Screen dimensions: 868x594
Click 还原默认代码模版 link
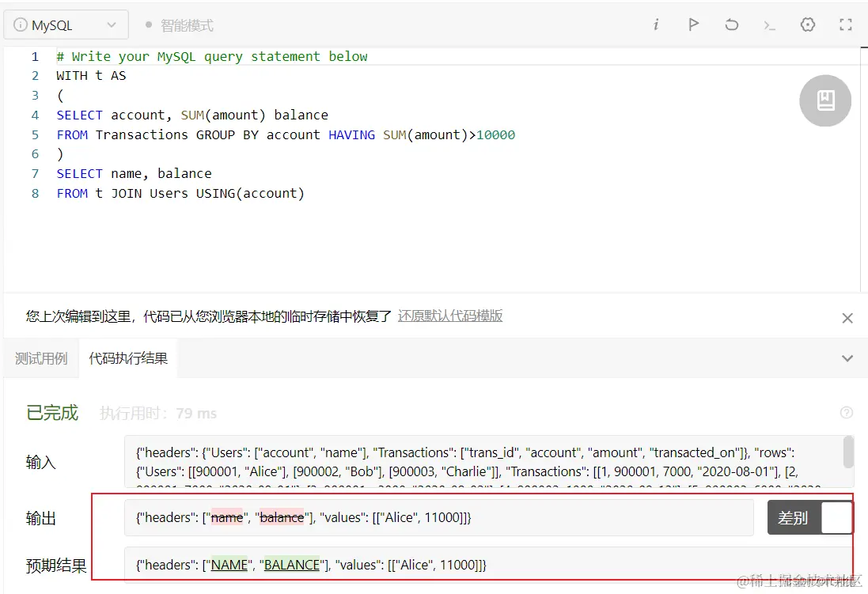pyautogui.click(x=450, y=316)
